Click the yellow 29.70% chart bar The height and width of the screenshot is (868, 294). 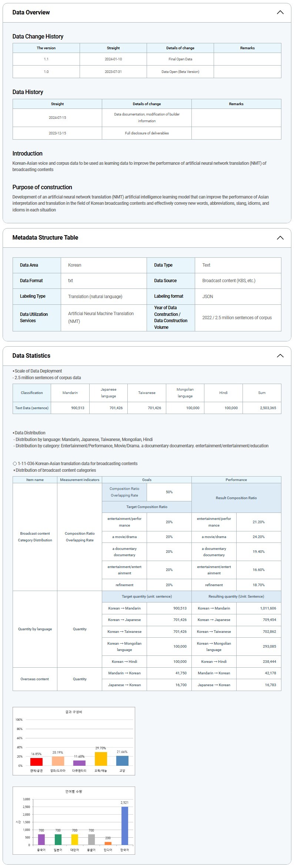tap(101, 758)
